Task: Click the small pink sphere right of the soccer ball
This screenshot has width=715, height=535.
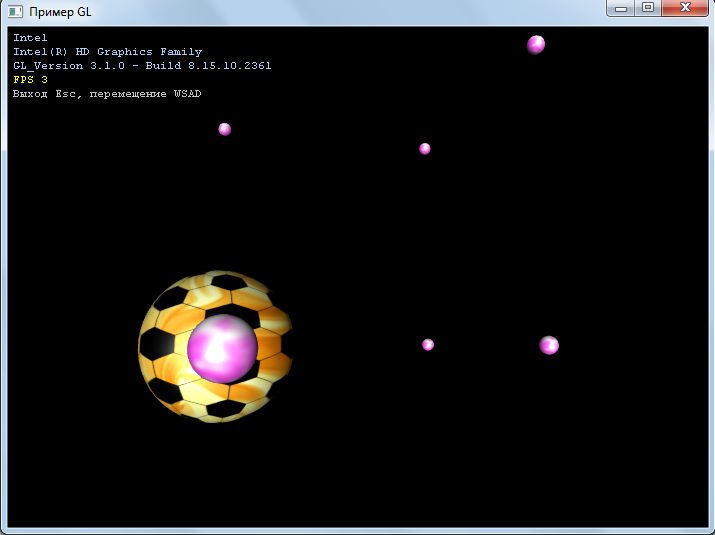Action: [428, 345]
